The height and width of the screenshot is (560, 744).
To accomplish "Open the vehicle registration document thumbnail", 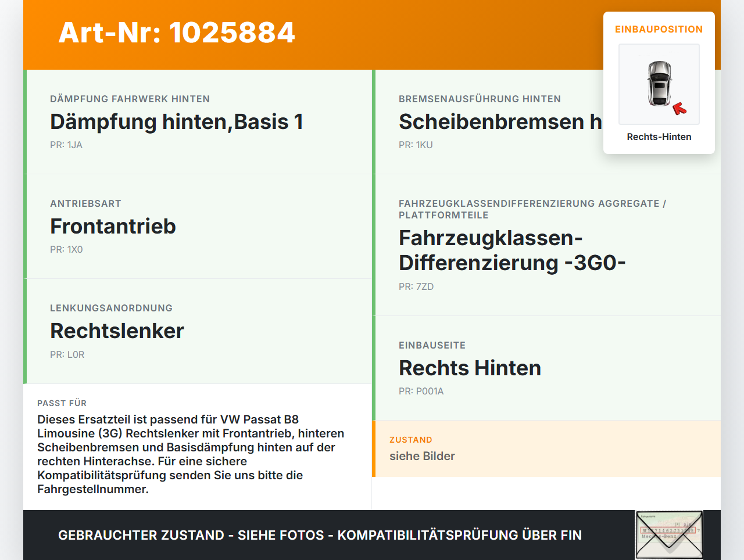I will (x=669, y=535).
